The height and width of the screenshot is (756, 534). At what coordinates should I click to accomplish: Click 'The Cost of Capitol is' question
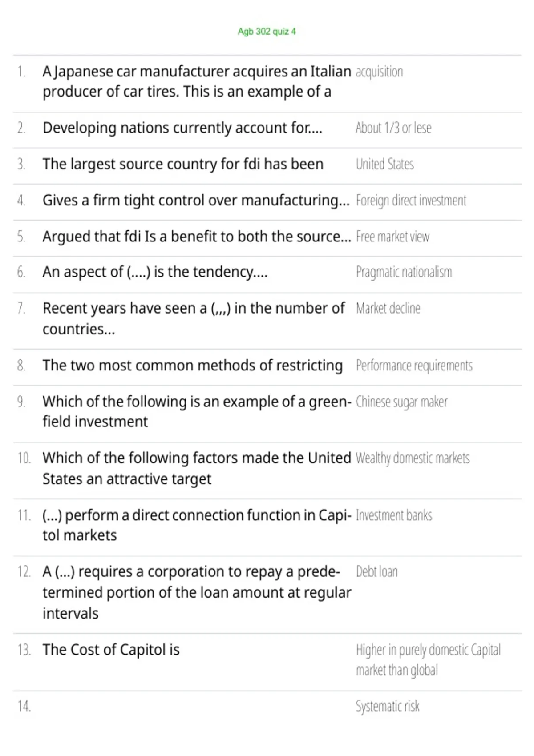[x=111, y=650]
